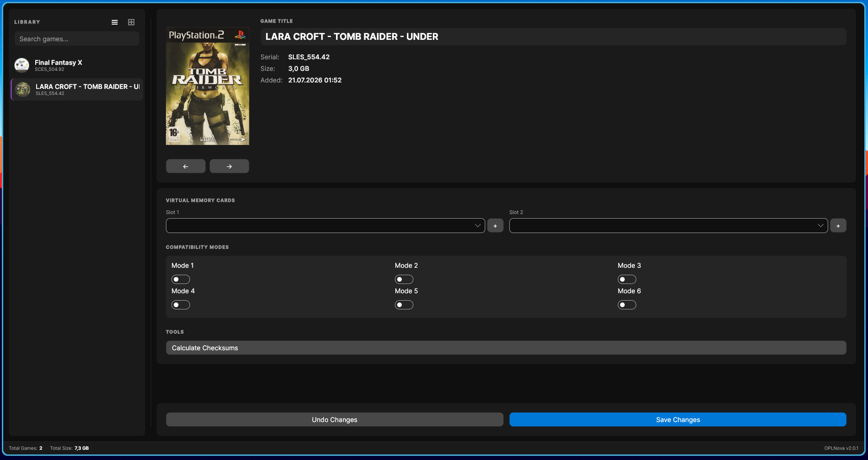Focus the Search games field
Image resolution: width=868 pixels, height=460 pixels.
click(x=77, y=39)
